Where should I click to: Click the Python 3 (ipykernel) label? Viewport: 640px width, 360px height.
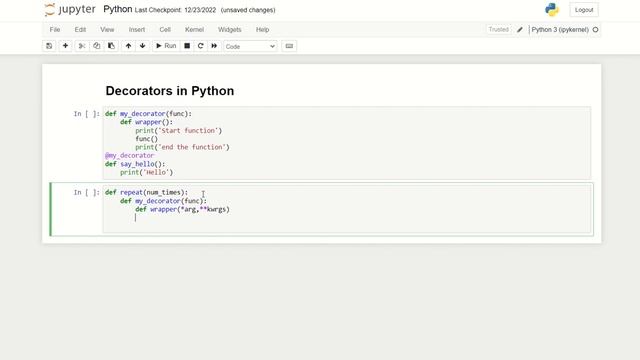[560, 30]
